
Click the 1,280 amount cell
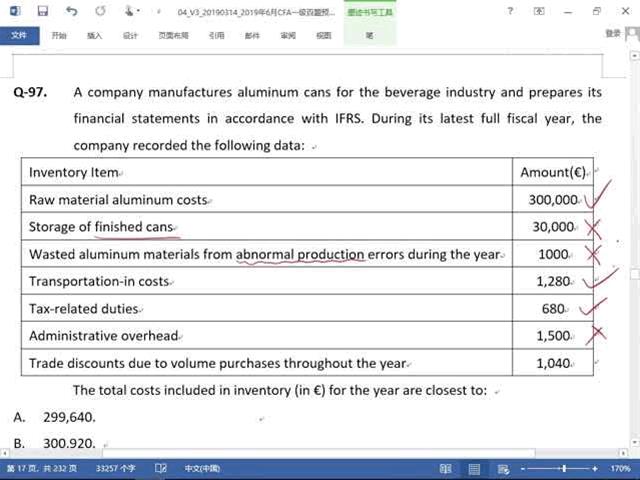point(553,281)
